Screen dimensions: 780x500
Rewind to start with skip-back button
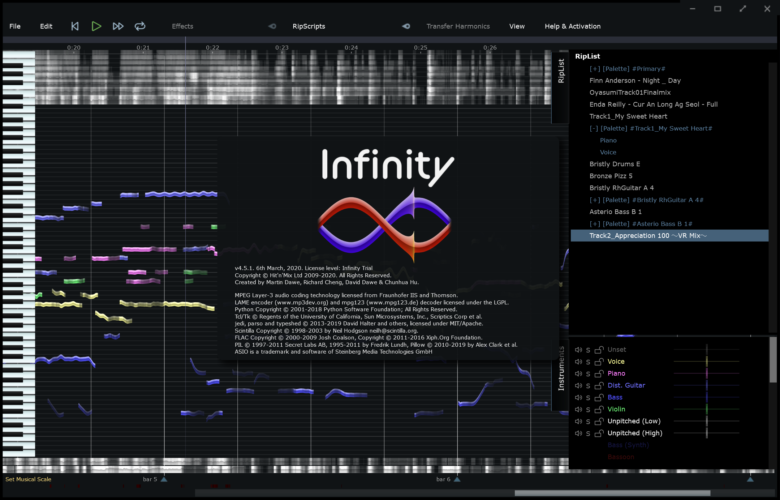75,26
